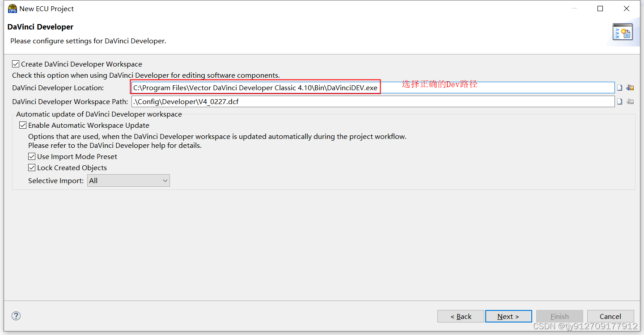The height and width of the screenshot is (335, 644).
Task: Click 'Selective Import:' label
Action: (x=56, y=181)
